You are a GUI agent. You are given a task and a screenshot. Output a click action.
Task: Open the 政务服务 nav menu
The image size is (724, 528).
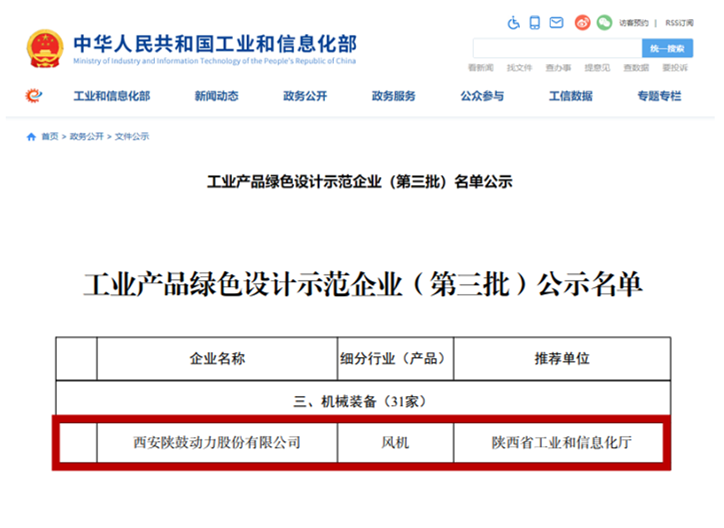point(394,96)
